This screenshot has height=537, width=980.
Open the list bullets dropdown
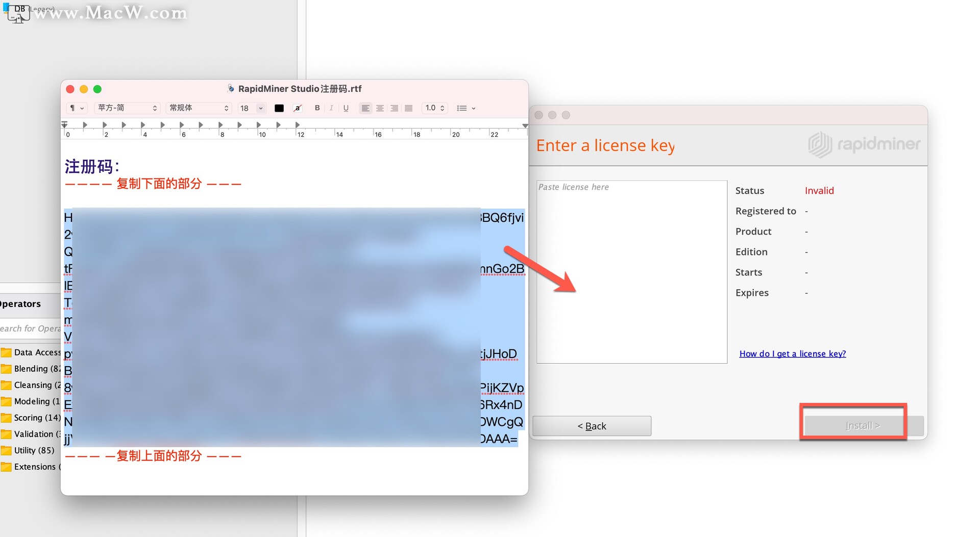coord(465,108)
